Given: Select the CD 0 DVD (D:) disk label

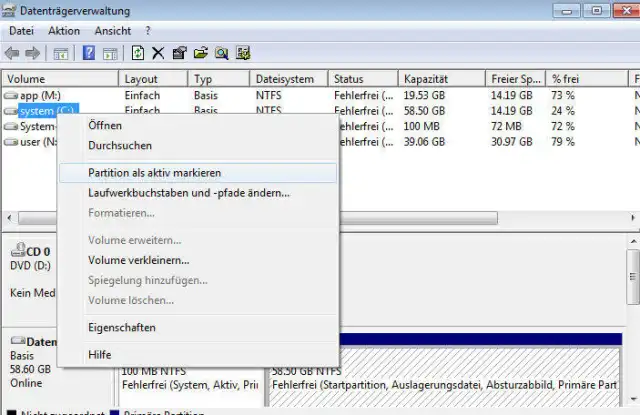Looking at the screenshot, I should click(x=31, y=258).
